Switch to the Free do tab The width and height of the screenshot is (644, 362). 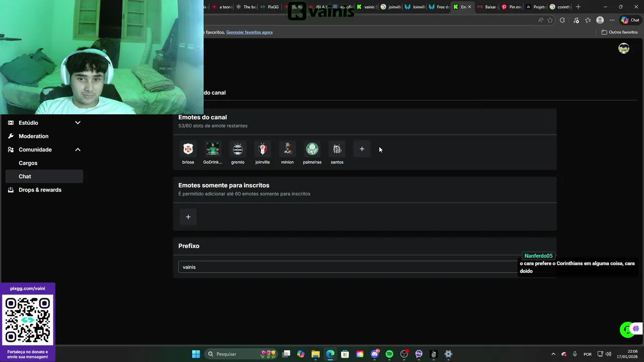[439, 7]
